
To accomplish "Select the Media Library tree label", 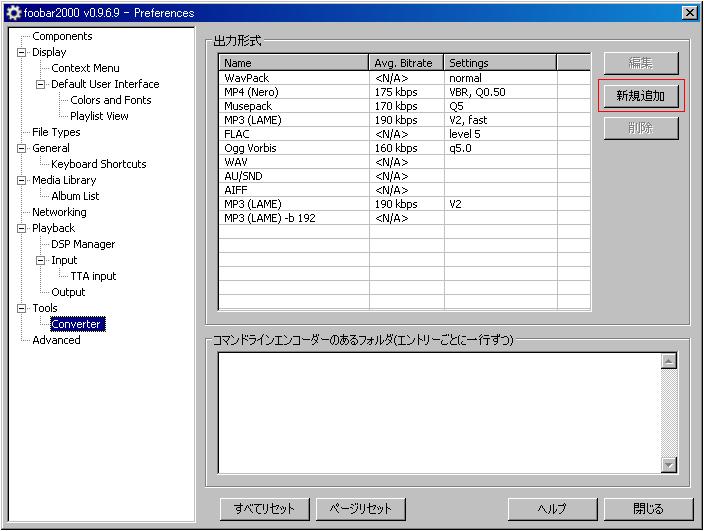I will tap(64, 180).
